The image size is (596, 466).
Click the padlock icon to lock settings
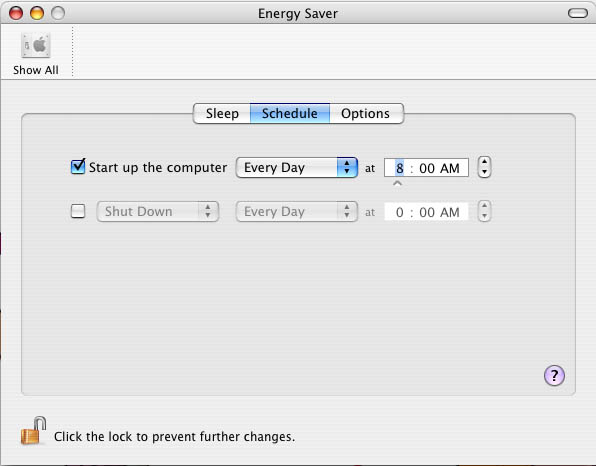tap(33, 431)
